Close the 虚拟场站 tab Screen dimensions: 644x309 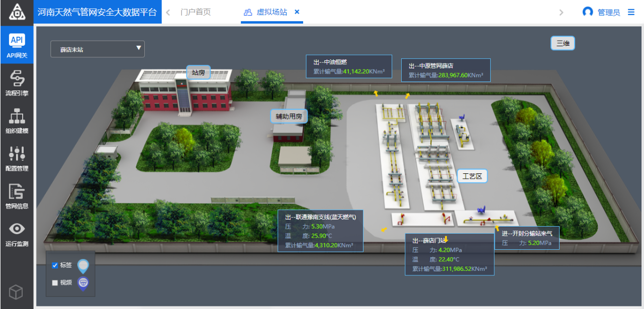[x=297, y=12]
